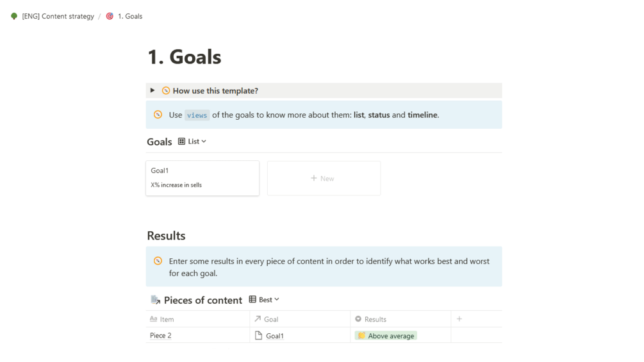Click the page icon beside Goal1 relation
Screen dimensions: 644x362
[x=259, y=336]
